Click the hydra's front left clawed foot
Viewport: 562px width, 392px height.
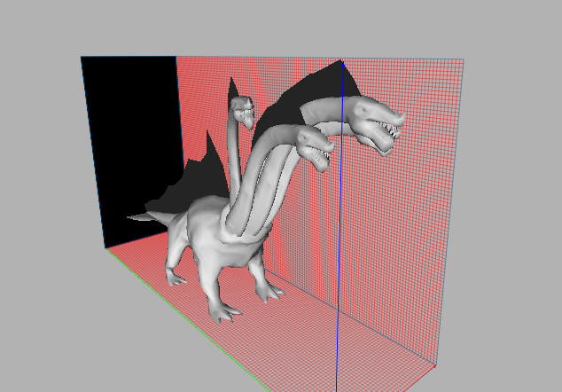pyautogui.click(x=222, y=312)
